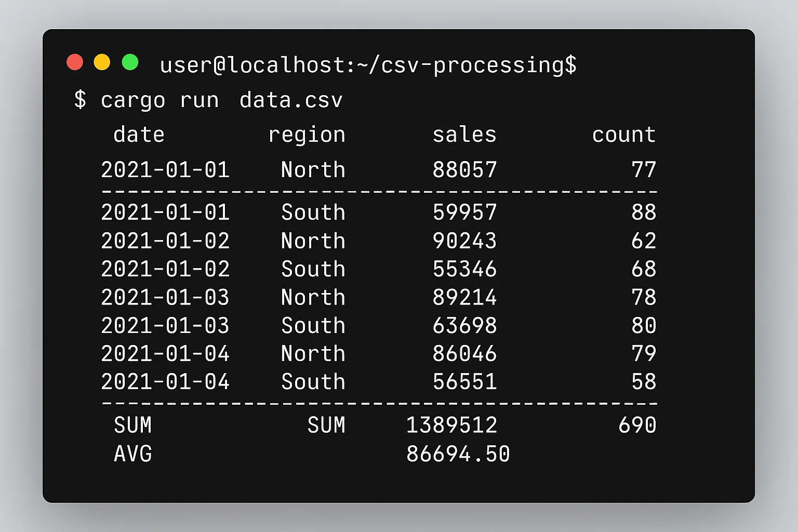The image size is (798, 532).
Task: Click sales value 63698
Action: tap(465, 326)
